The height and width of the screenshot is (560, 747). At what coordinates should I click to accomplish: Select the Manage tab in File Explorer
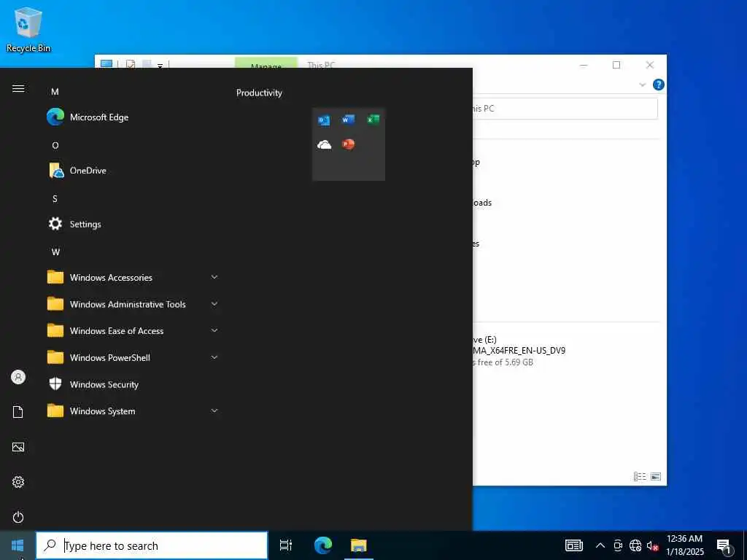(266, 63)
